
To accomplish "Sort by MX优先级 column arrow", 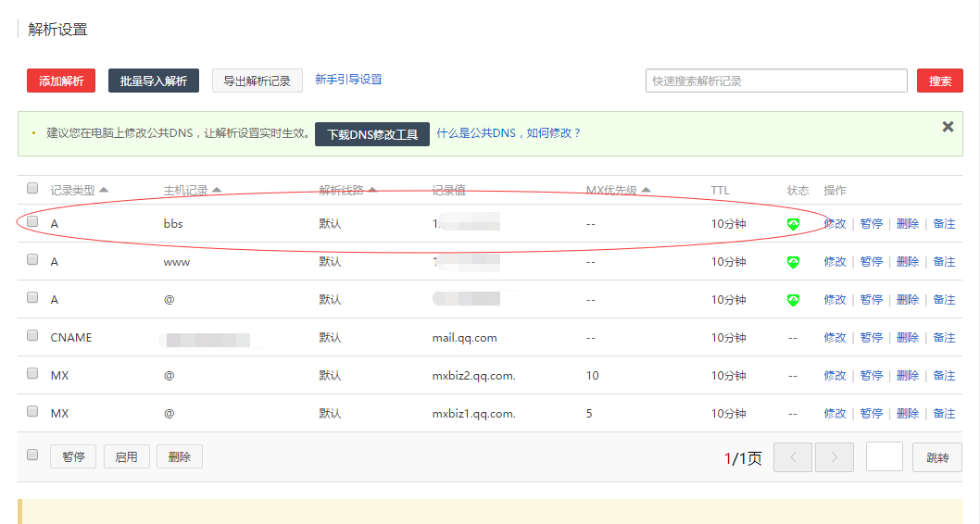I will tap(646, 190).
